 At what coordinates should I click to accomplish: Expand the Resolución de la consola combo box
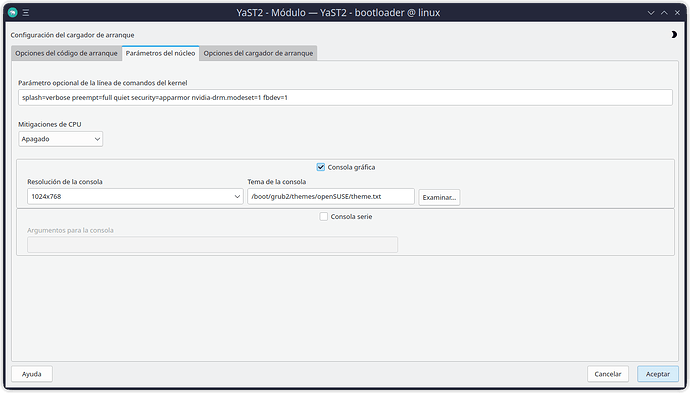coord(135,197)
